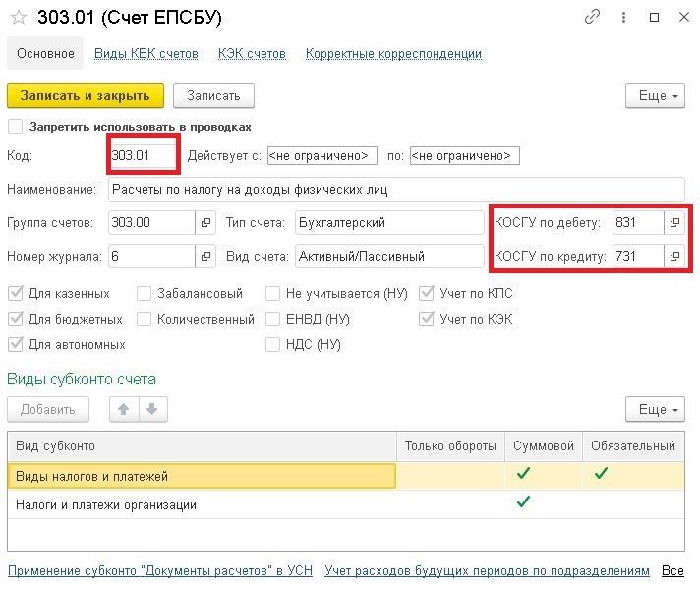
Task: Open link 'Учет расходов будущих периодов по подразделениям'
Action: (x=487, y=570)
